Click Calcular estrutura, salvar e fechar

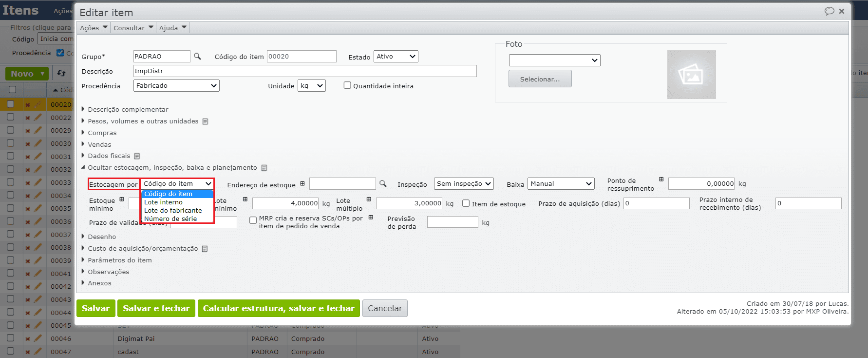tap(279, 308)
